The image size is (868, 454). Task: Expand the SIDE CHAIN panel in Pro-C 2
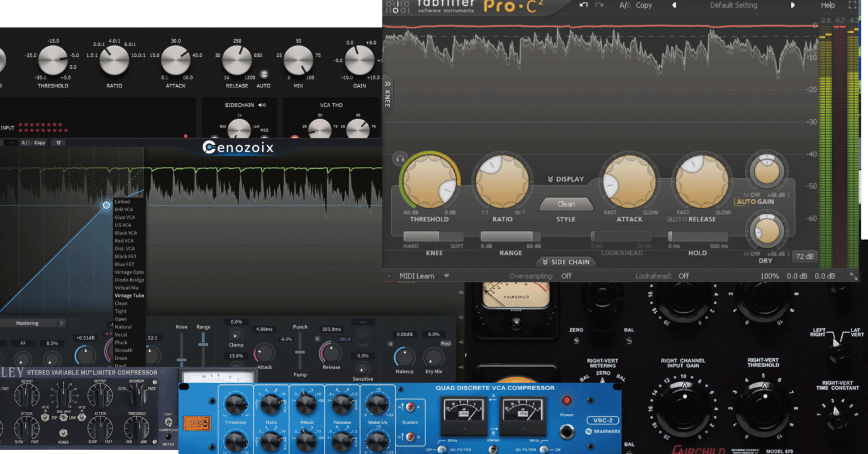click(566, 262)
